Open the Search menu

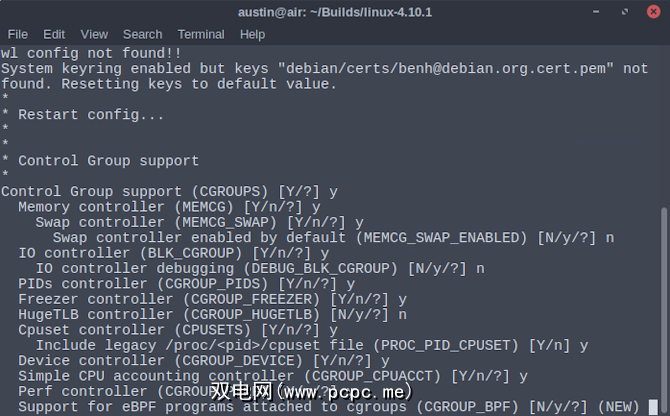coord(143,34)
